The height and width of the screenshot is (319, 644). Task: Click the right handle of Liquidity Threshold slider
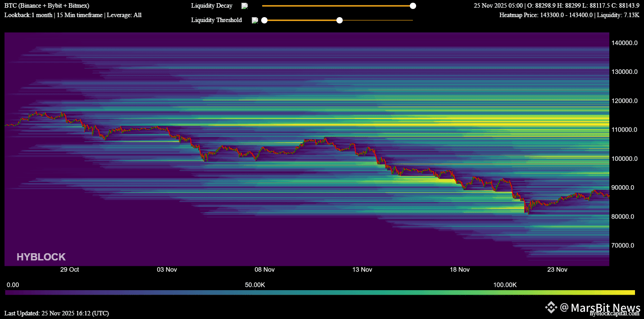[340, 20]
